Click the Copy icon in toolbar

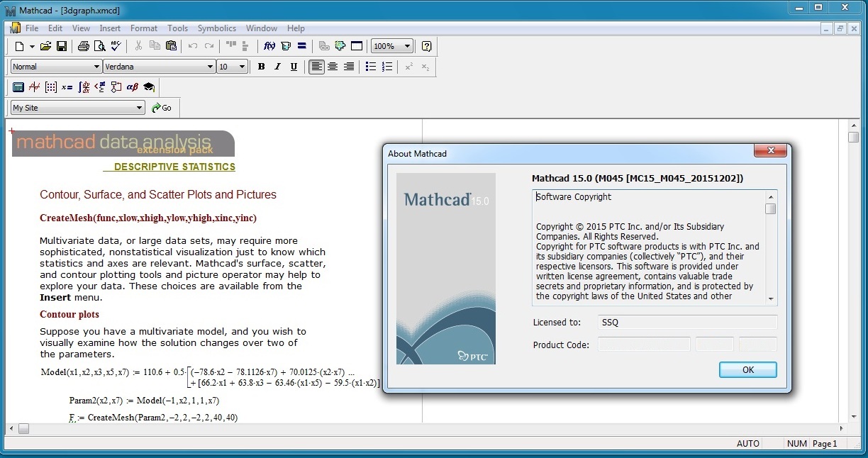point(155,46)
